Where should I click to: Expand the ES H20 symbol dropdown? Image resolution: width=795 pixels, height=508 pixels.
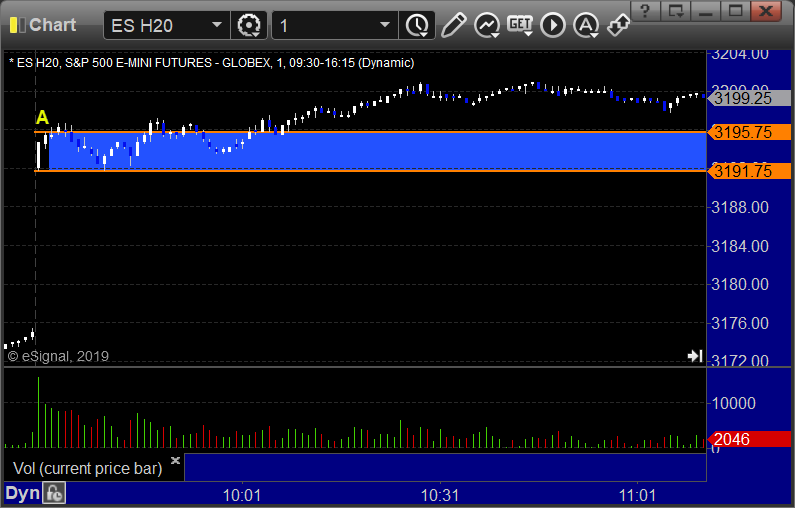(x=216, y=25)
